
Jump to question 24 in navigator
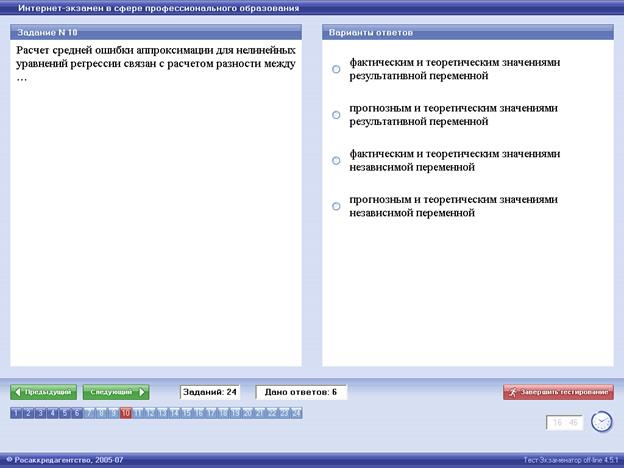pos(296,413)
